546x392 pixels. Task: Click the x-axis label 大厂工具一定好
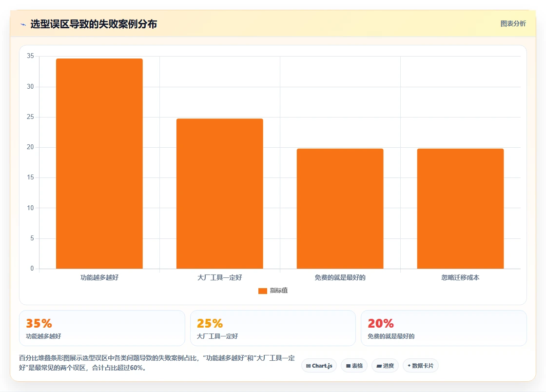pyautogui.click(x=220, y=277)
